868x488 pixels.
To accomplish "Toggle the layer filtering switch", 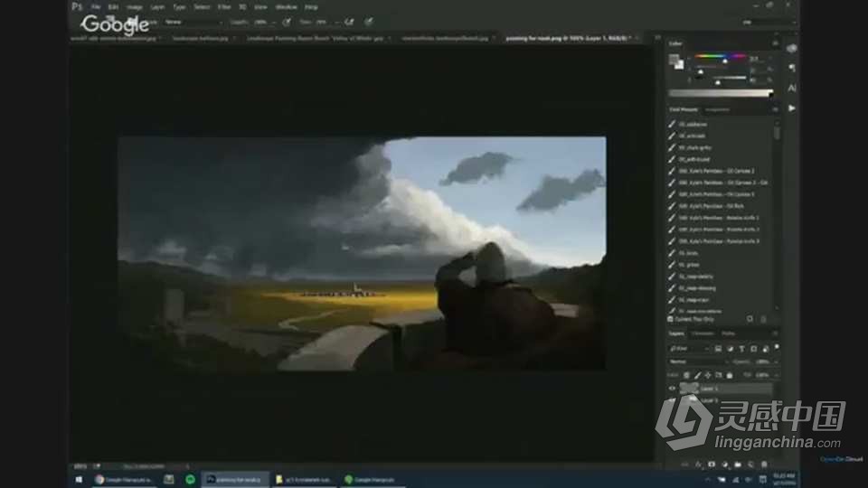I will (x=777, y=347).
